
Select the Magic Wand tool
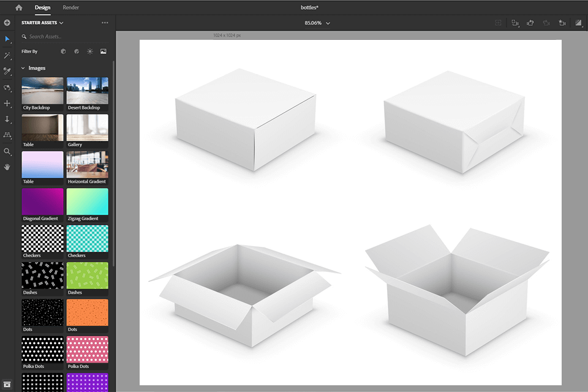click(7, 56)
